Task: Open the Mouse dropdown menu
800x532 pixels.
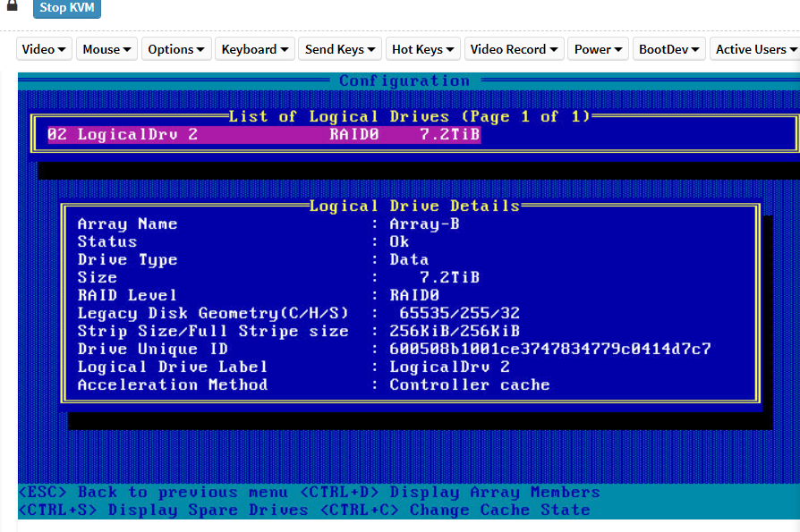Action: point(106,49)
